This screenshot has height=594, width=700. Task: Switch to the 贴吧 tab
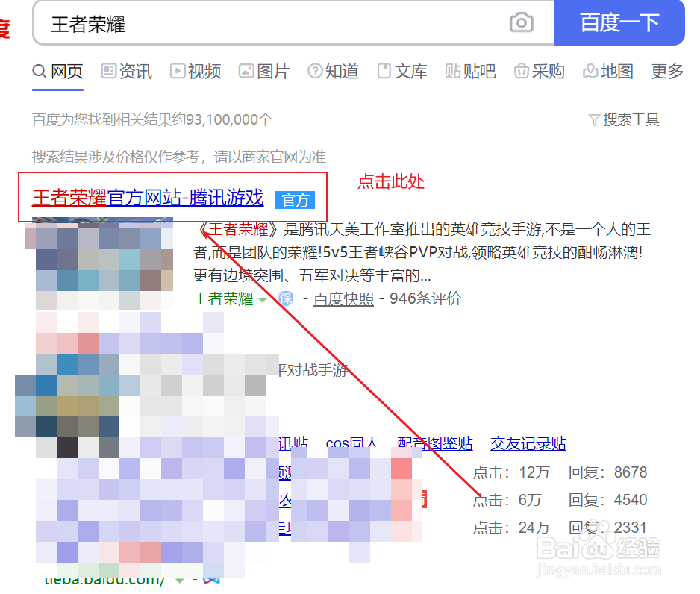click(x=470, y=72)
